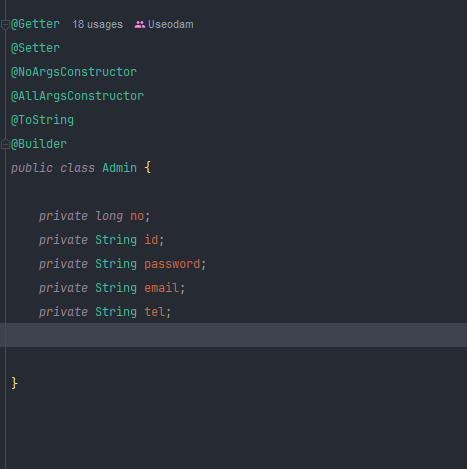The image size is (467, 469).
Task: Click String type on the password line
Action: click(x=116, y=264)
